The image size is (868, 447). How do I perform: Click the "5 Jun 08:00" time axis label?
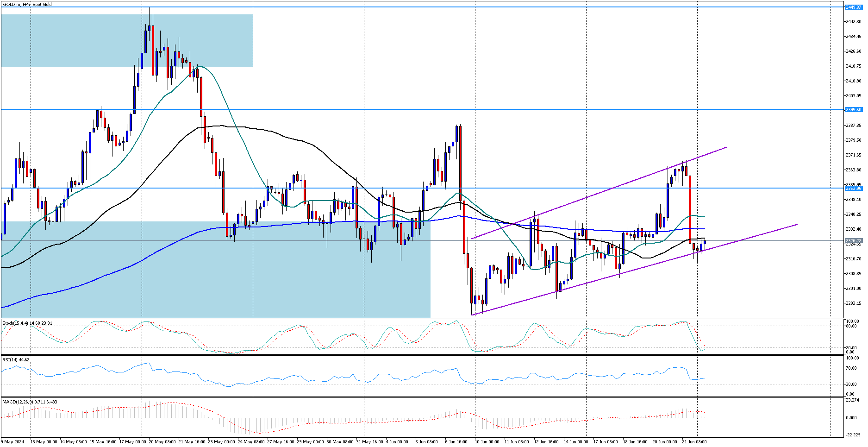click(427, 442)
